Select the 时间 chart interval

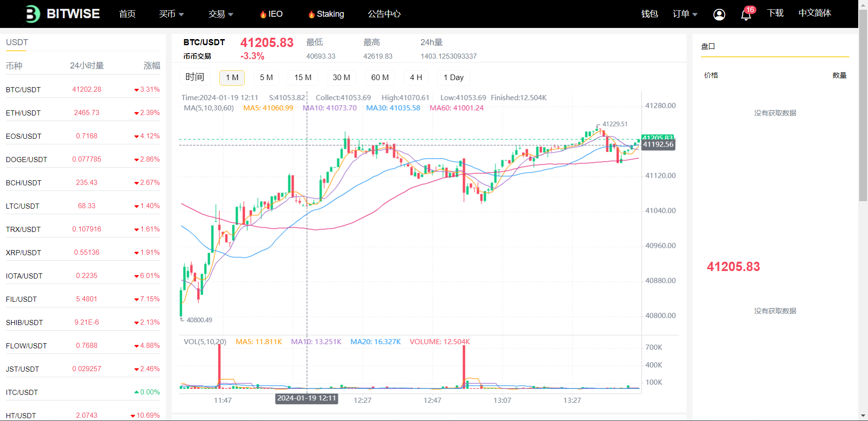pyautogui.click(x=195, y=77)
